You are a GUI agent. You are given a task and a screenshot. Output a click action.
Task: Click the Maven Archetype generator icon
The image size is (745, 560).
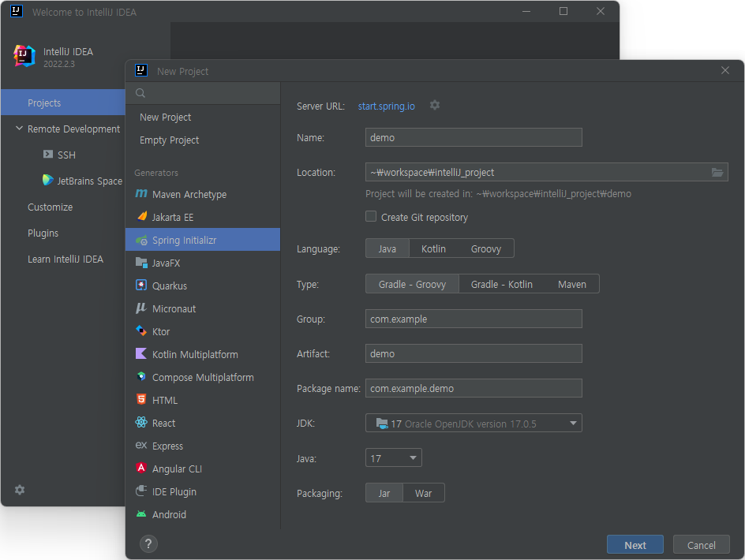coord(141,193)
